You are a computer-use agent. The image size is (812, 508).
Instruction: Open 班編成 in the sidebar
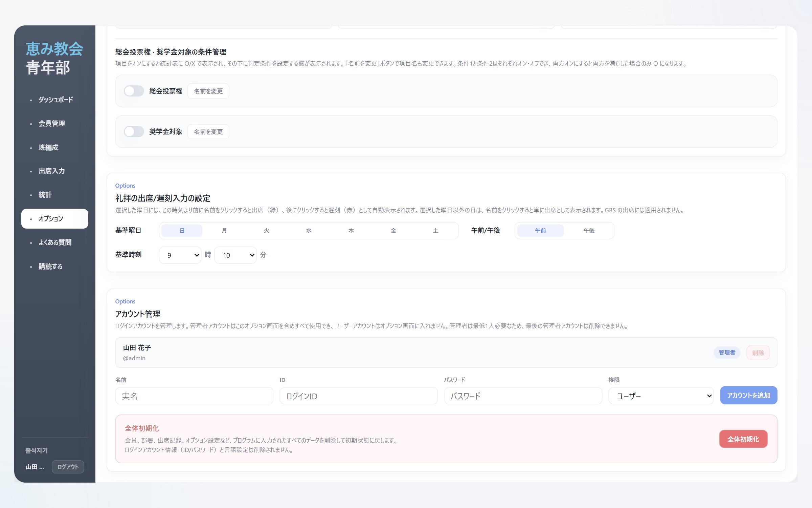pos(55,148)
